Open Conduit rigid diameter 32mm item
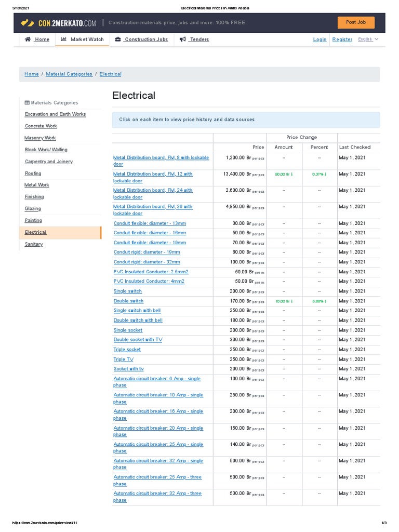 tap(147, 262)
